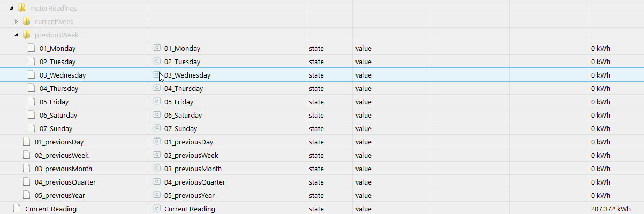This screenshot has height=214, width=644.
Task: Click state icon beside Current Reading name
Action: (x=157, y=209)
